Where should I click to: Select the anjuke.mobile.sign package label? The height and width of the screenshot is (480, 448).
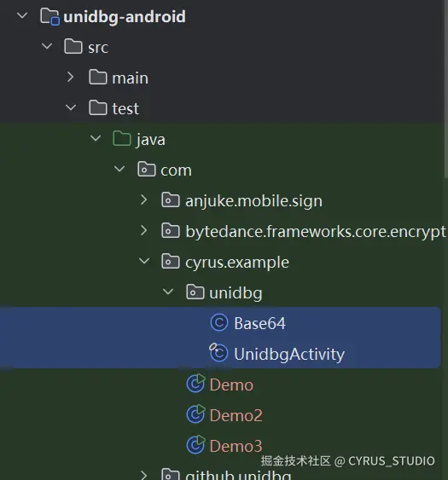(253, 201)
